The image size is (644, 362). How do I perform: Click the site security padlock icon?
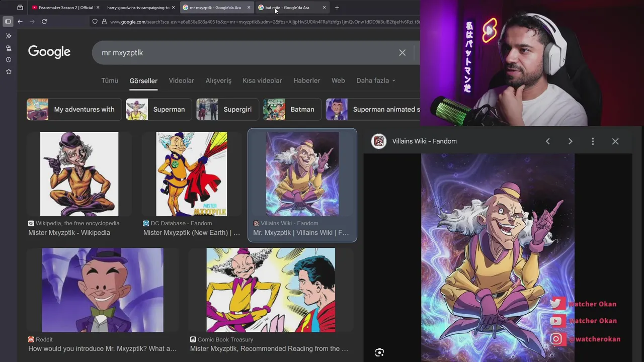[104, 22]
